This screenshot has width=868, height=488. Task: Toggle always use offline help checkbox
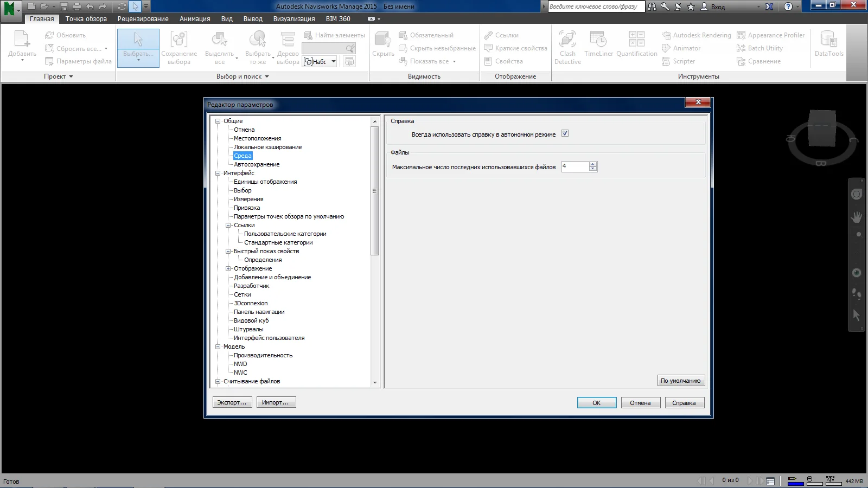coord(565,133)
